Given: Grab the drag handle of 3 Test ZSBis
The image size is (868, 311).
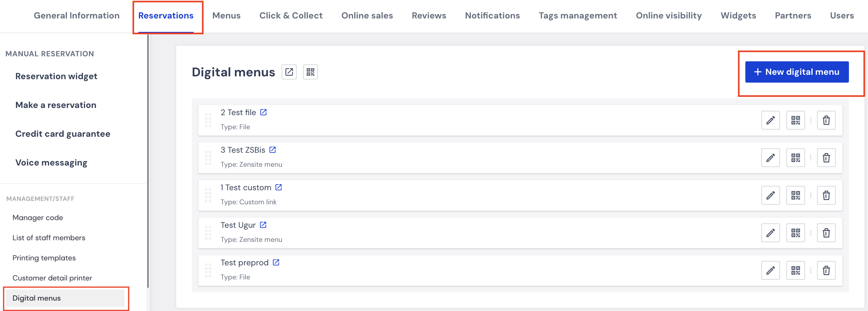Looking at the screenshot, I should (208, 158).
